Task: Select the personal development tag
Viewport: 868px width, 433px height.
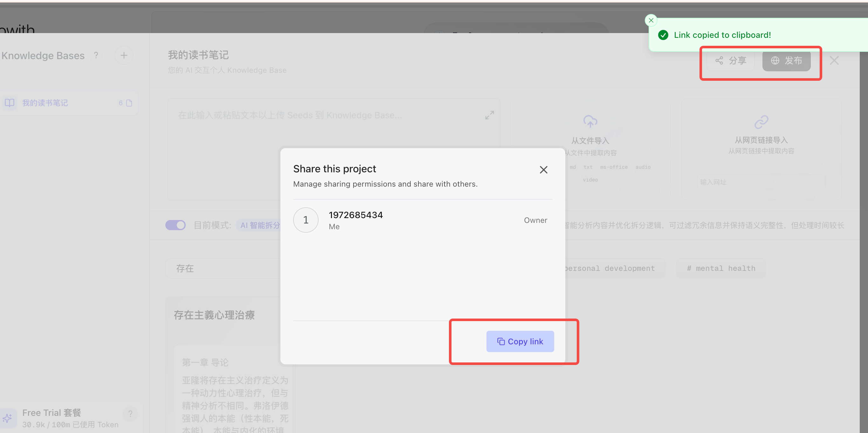Action: click(x=610, y=268)
